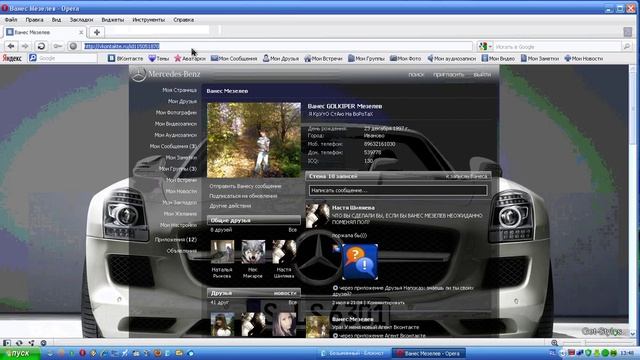This screenshot has width=640, height=360.
Task: Open Приложения (12) in the sidebar
Action: pos(176,240)
